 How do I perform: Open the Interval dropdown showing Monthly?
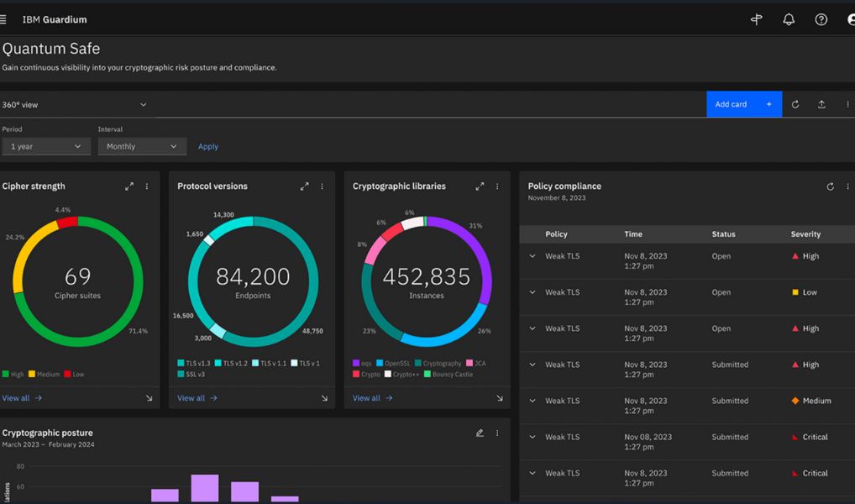(x=142, y=147)
